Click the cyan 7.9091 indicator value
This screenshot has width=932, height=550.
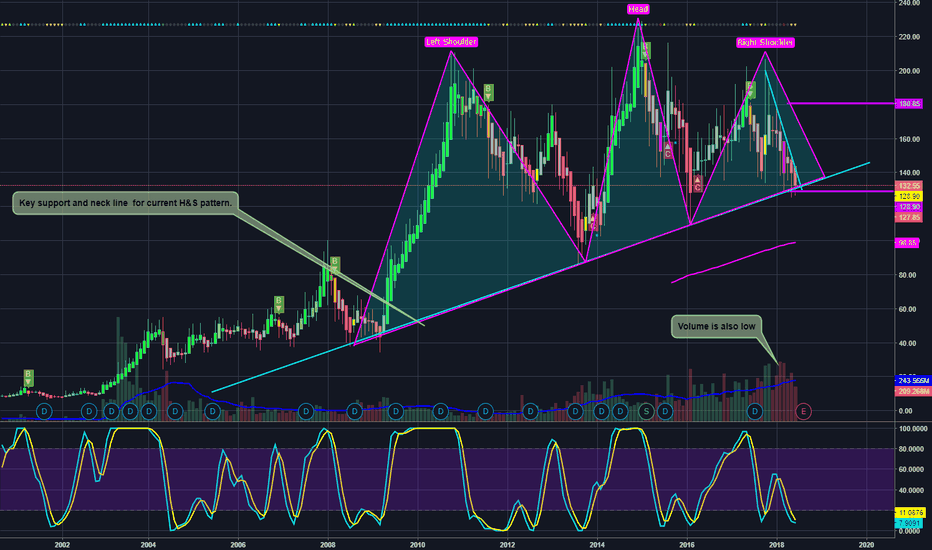click(x=909, y=523)
